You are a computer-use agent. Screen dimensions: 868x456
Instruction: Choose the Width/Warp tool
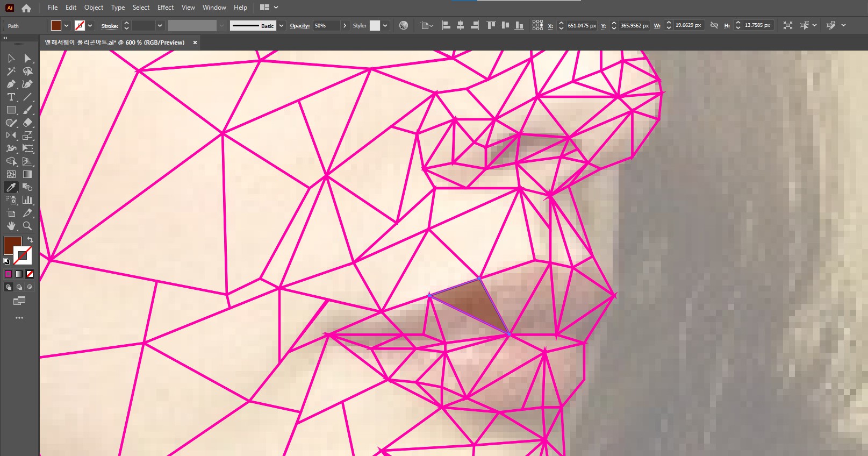[x=11, y=148]
